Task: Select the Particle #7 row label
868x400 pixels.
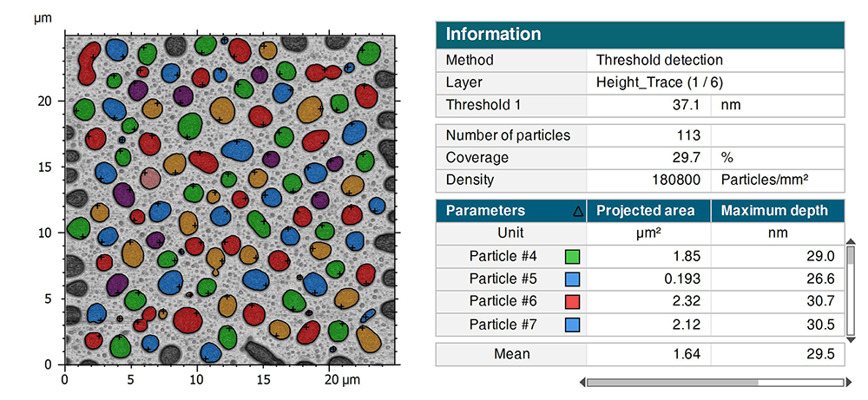Action: 503,325
